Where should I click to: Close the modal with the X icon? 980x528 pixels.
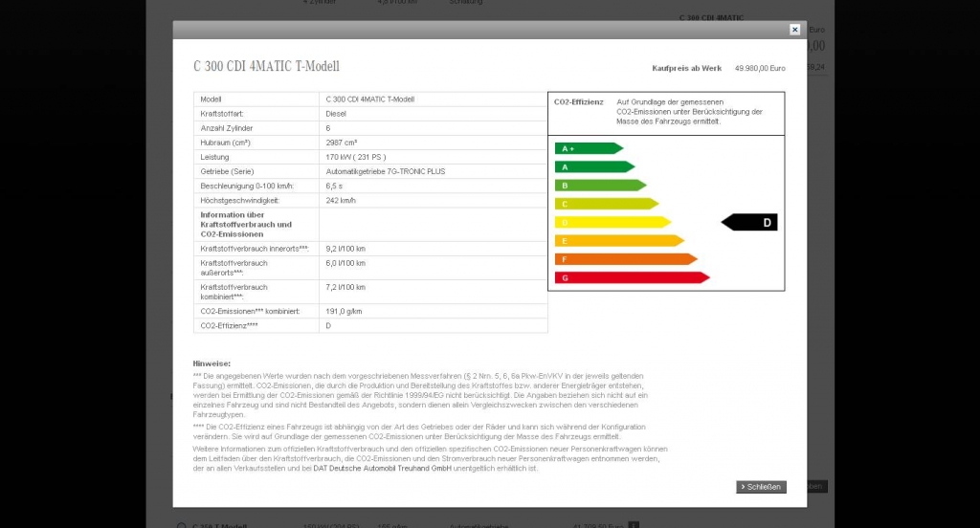pyautogui.click(x=794, y=30)
